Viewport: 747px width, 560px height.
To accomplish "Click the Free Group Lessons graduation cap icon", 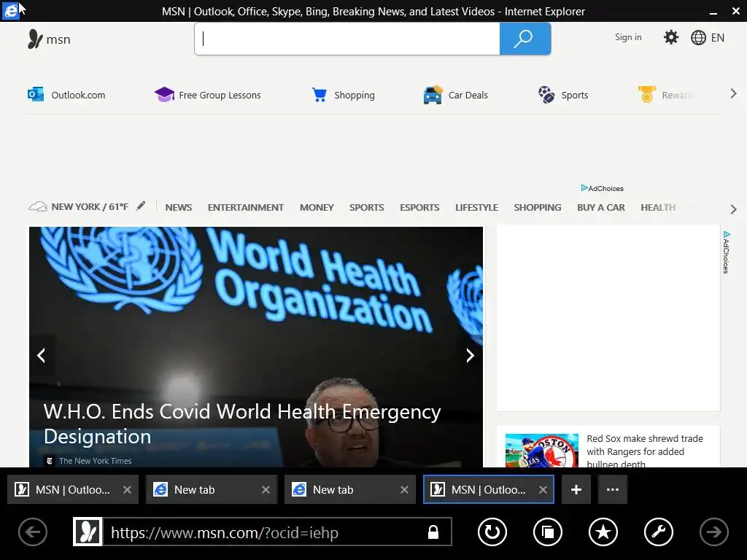I will point(164,94).
